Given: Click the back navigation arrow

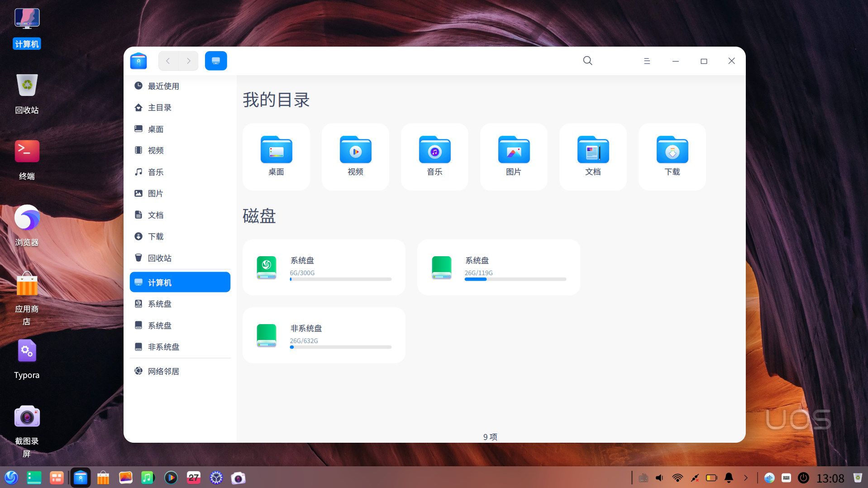Looking at the screenshot, I should (x=168, y=60).
